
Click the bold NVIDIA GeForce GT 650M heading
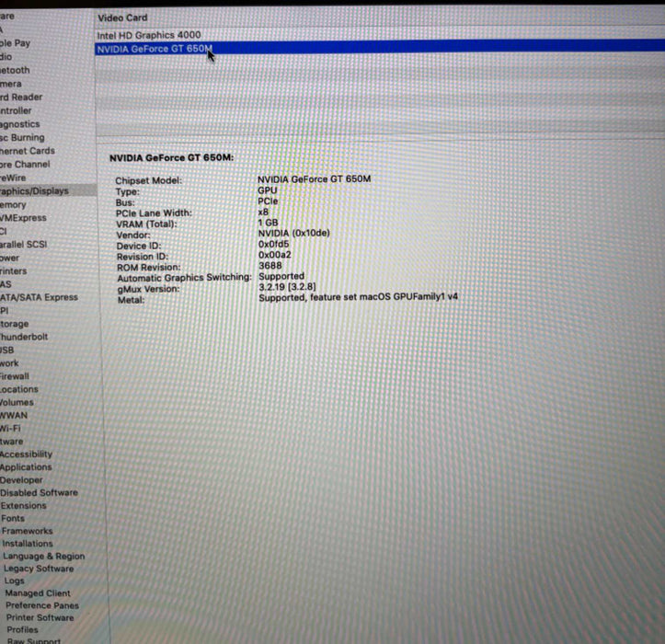[x=172, y=158]
